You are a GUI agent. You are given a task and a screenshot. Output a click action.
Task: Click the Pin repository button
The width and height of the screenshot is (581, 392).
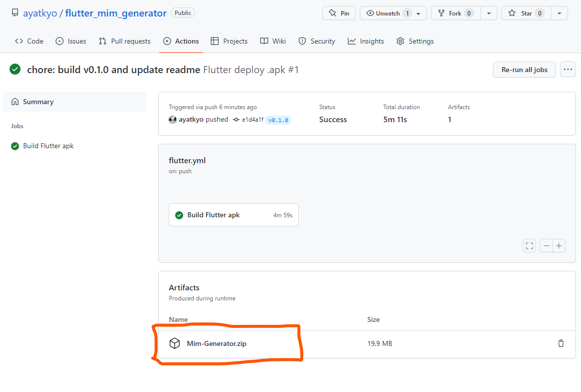click(x=339, y=14)
